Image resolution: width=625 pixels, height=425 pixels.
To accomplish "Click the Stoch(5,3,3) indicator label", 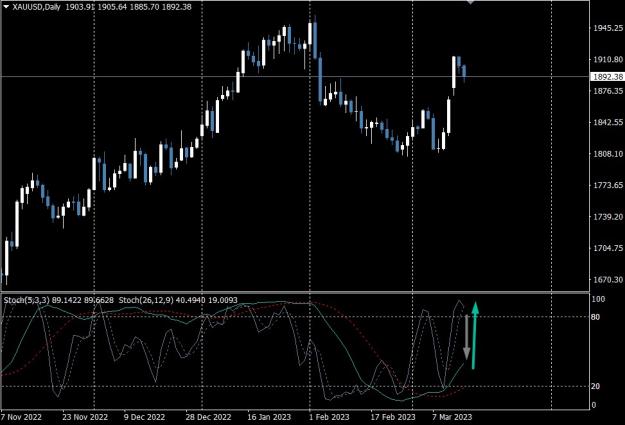I will (26, 300).
